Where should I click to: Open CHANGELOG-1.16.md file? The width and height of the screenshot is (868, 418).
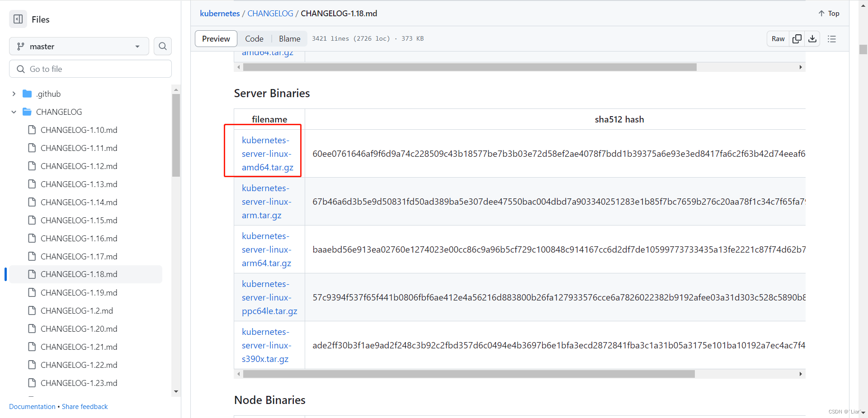click(x=79, y=239)
